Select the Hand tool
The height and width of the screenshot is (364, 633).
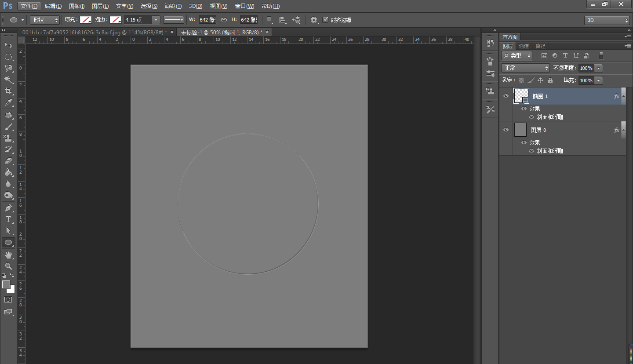[8, 255]
